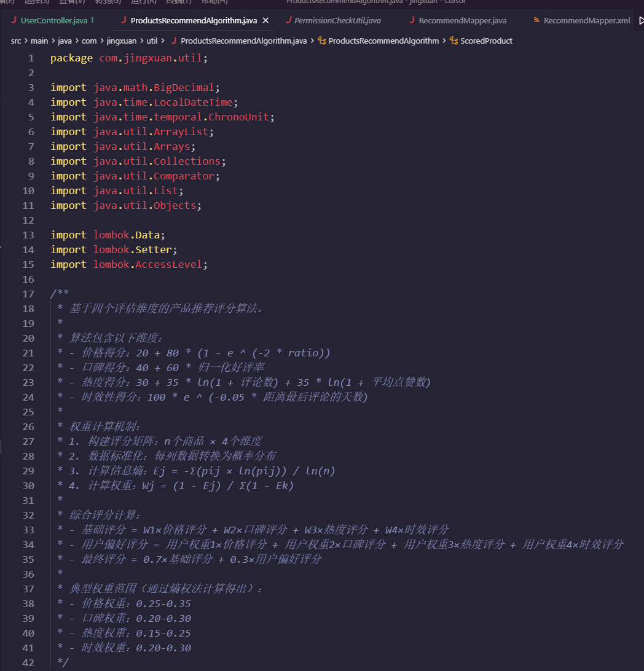
Task: Click comment '口碑得分: 40 + 60 * 归一化好评率'
Action: (173, 367)
